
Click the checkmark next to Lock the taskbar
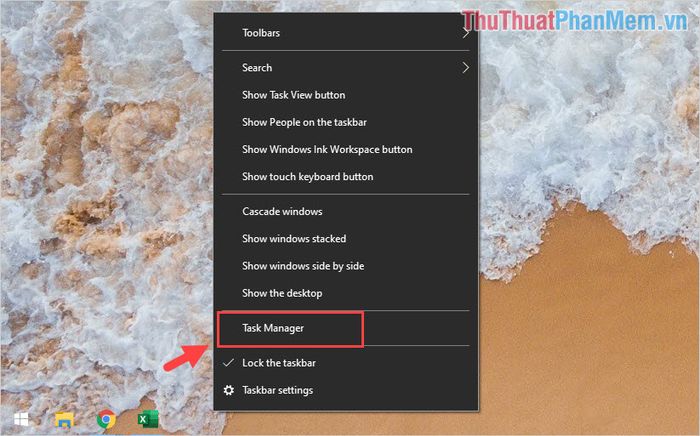(228, 363)
